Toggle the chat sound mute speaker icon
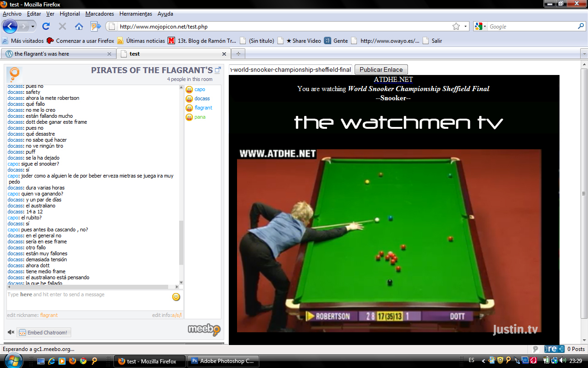Screen dimensions: 588x368 [x=11, y=332]
